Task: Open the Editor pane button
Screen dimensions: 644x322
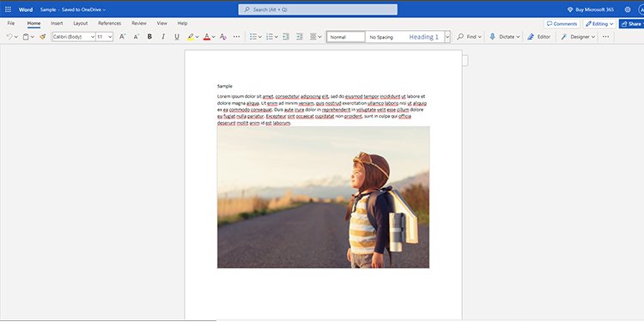Action: tap(539, 37)
